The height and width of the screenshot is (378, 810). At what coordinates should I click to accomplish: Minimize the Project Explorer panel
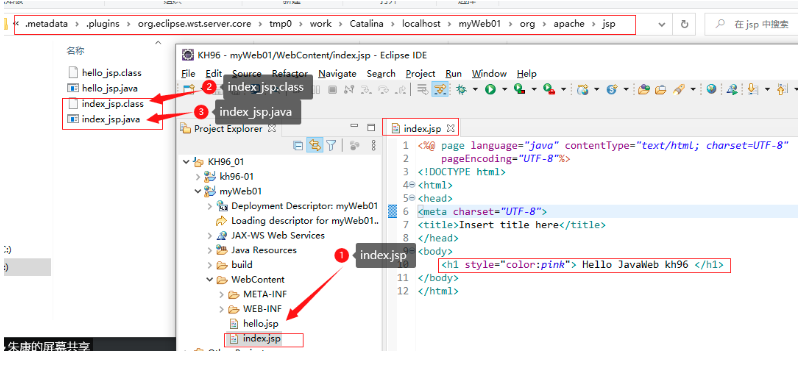point(354,126)
